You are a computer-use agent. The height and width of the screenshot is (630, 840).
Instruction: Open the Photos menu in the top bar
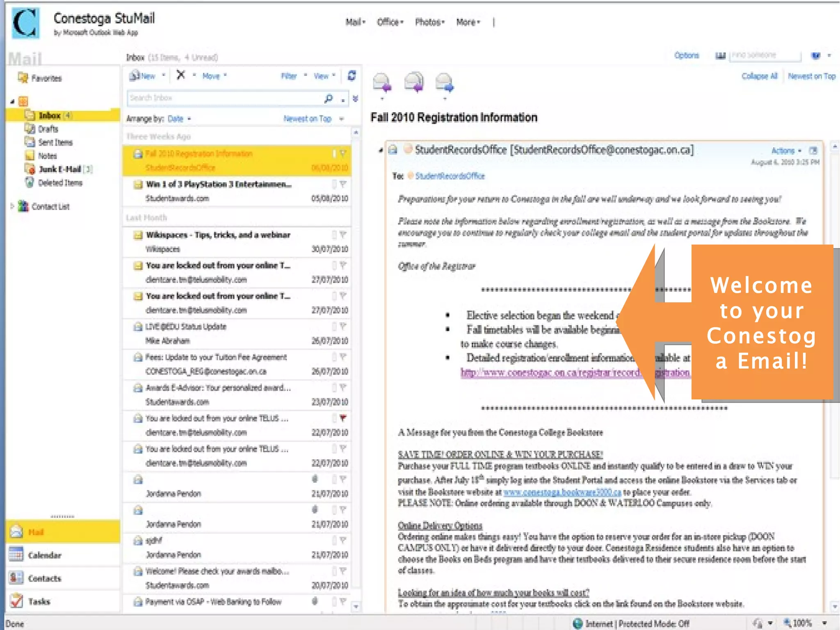pyautogui.click(x=429, y=22)
